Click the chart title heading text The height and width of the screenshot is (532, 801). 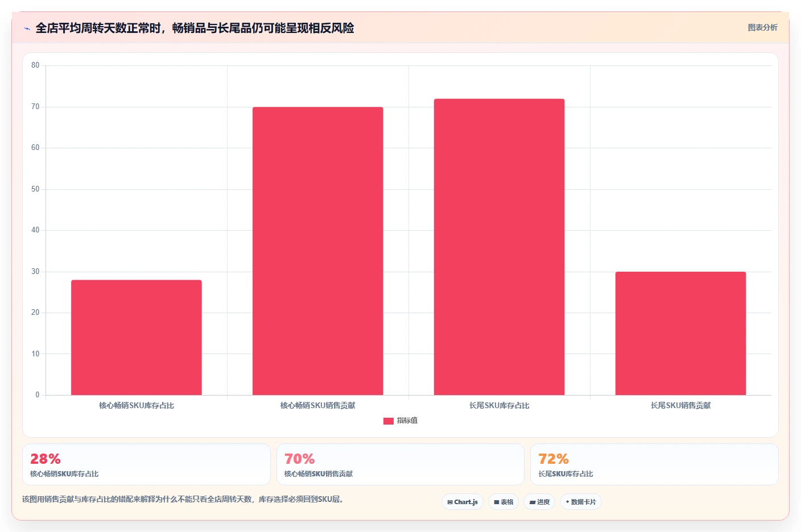pyautogui.click(x=195, y=28)
